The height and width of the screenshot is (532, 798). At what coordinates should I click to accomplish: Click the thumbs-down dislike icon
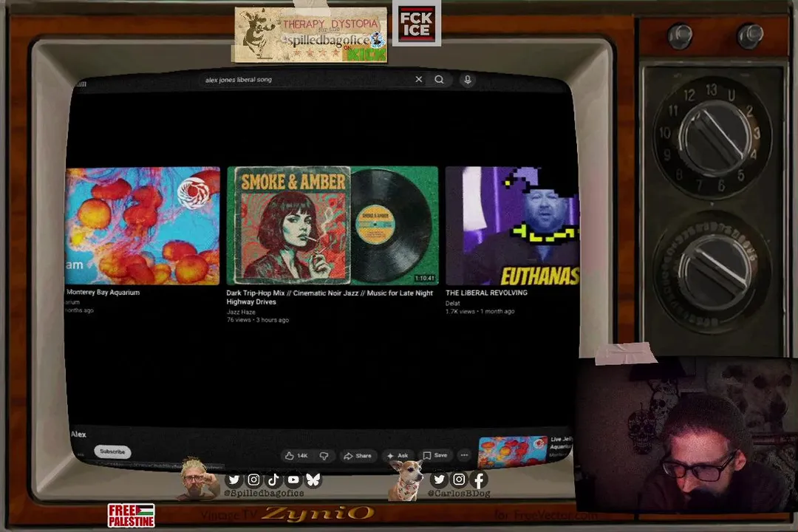click(x=324, y=456)
